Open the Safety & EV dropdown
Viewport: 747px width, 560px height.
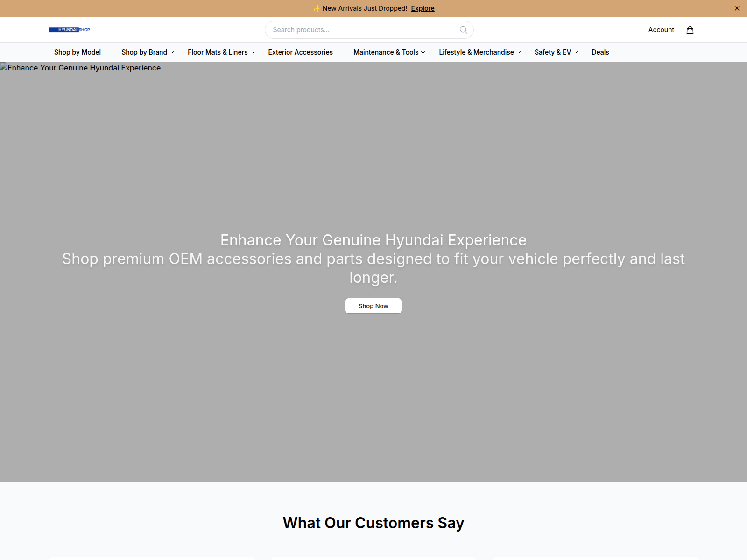(556, 52)
